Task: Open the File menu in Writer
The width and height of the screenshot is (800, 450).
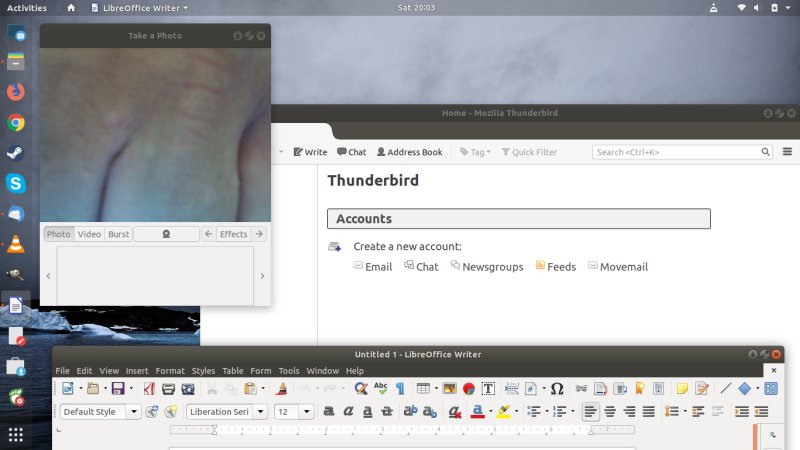Action: click(x=62, y=371)
